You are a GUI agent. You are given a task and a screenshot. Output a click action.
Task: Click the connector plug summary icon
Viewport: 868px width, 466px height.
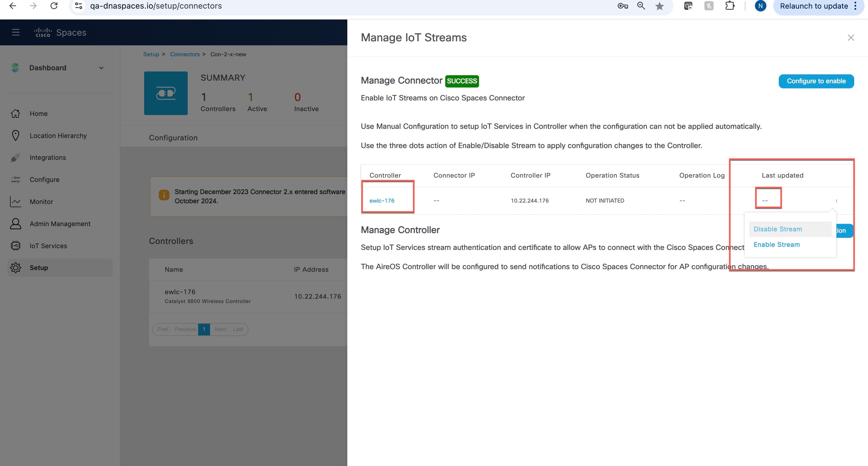coord(166,93)
